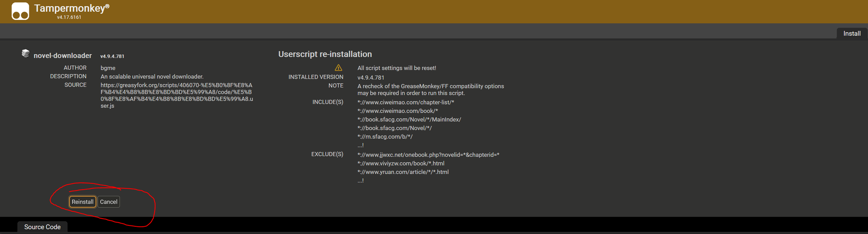Open the Install tab

point(852,33)
